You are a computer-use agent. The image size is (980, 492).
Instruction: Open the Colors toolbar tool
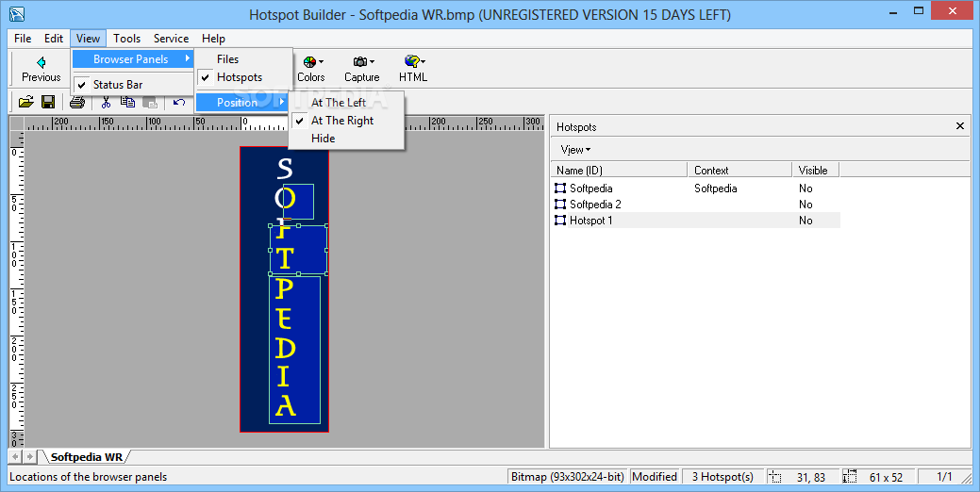click(310, 69)
